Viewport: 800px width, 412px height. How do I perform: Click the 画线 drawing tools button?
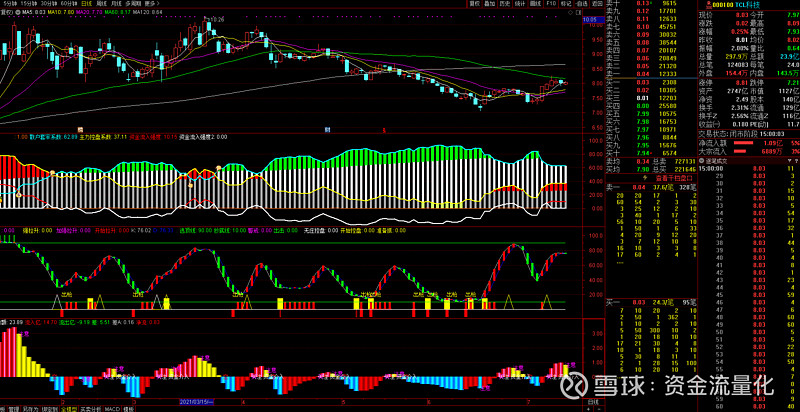[x=535, y=4]
